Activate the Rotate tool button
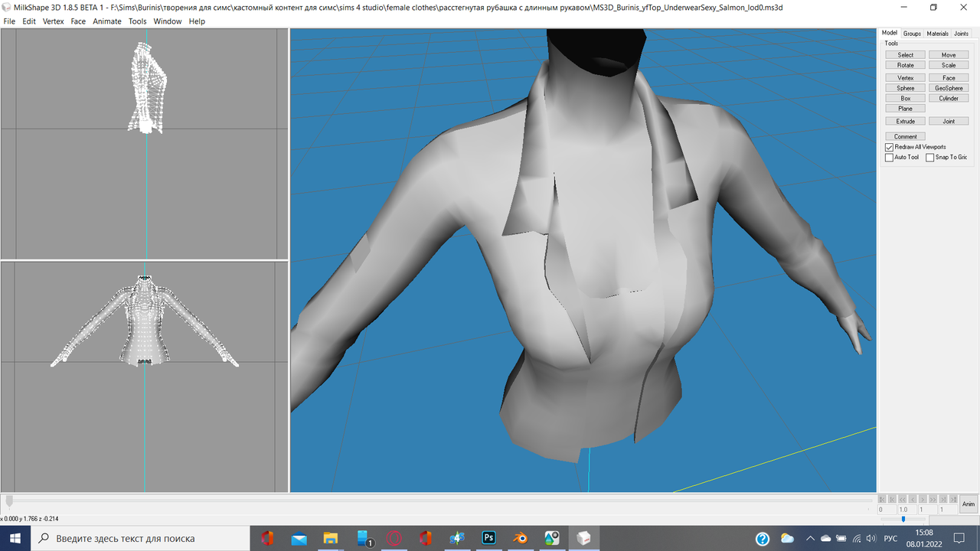Image resolution: width=980 pixels, height=551 pixels. 906,65
